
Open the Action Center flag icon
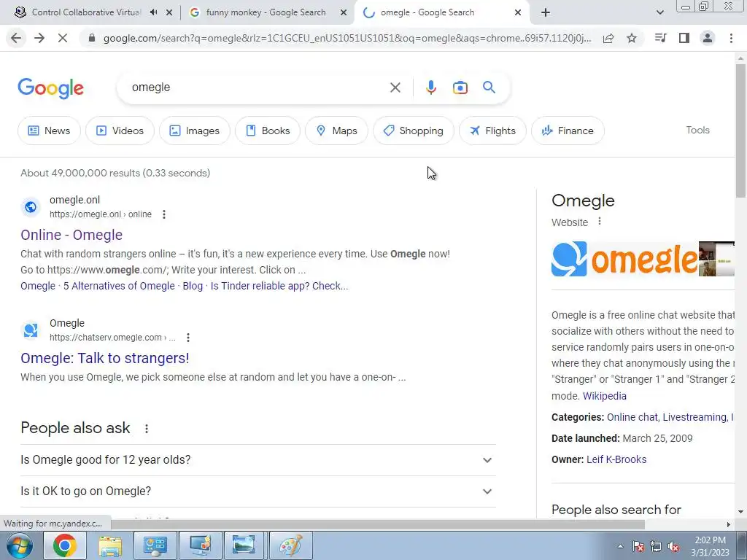638,547
